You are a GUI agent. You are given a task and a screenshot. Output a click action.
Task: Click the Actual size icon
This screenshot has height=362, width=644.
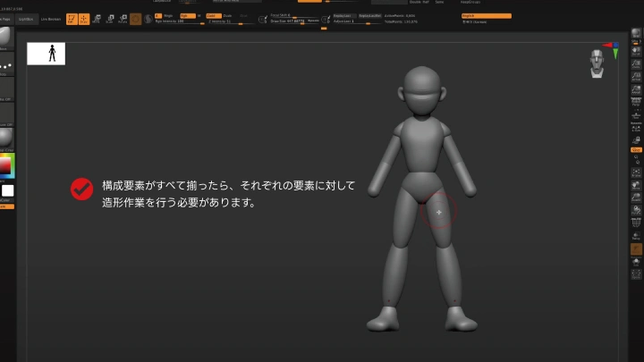coord(636,77)
